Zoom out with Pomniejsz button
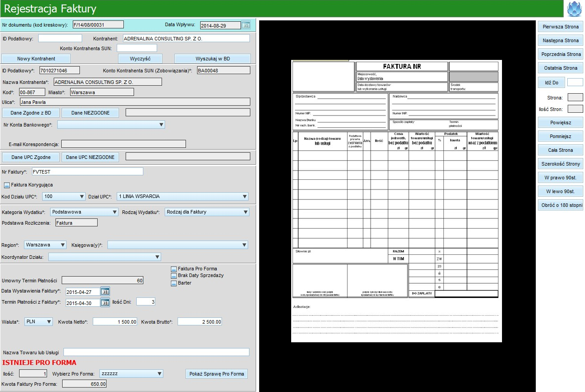This screenshot has width=585, height=392. tap(561, 136)
